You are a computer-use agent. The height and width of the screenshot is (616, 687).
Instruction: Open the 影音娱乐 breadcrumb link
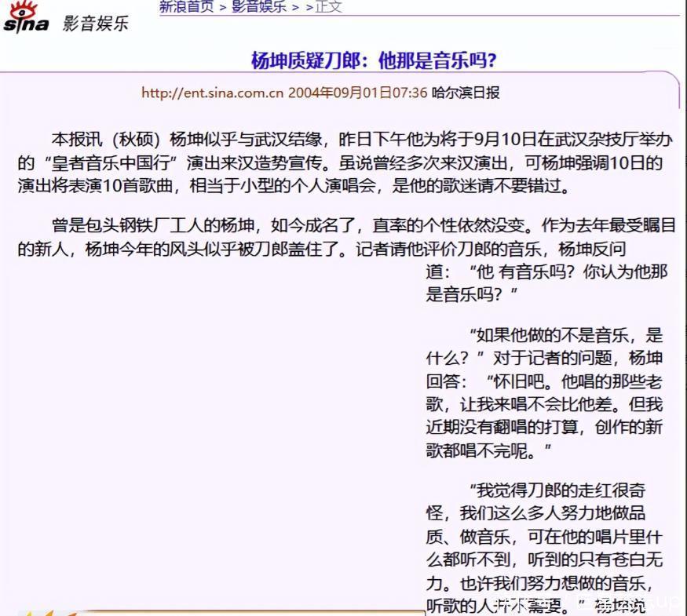[258, 6]
